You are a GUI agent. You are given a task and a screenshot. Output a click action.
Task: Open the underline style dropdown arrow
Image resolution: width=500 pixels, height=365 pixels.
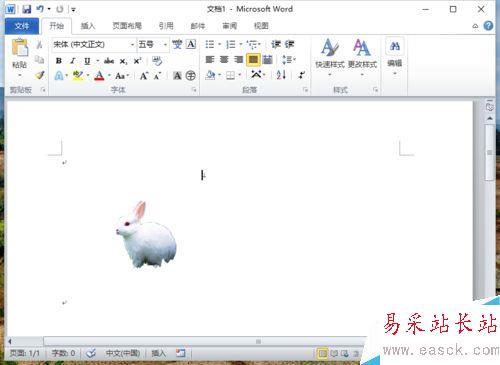tap(98, 61)
